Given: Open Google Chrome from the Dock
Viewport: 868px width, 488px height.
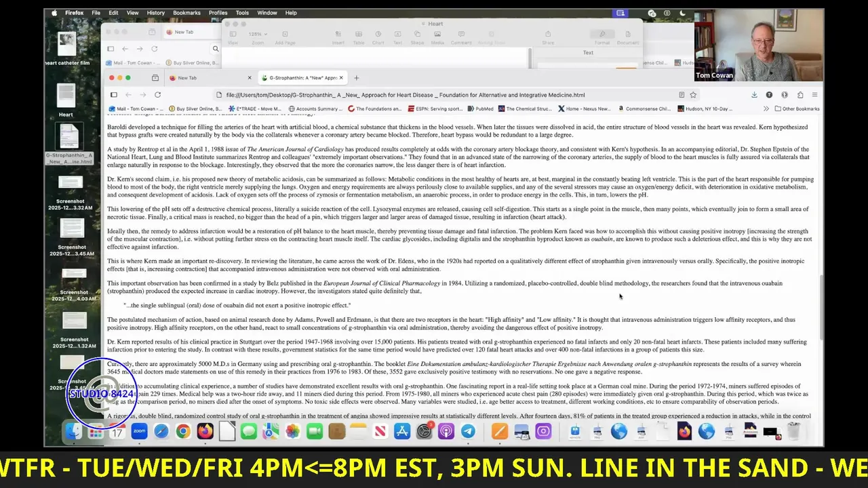Looking at the screenshot, I should pos(183,432).
